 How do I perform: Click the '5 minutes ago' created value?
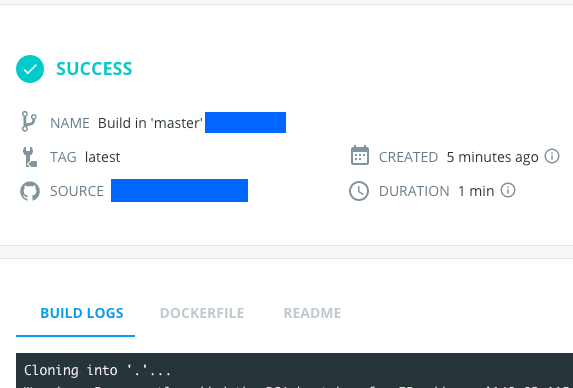492,157
